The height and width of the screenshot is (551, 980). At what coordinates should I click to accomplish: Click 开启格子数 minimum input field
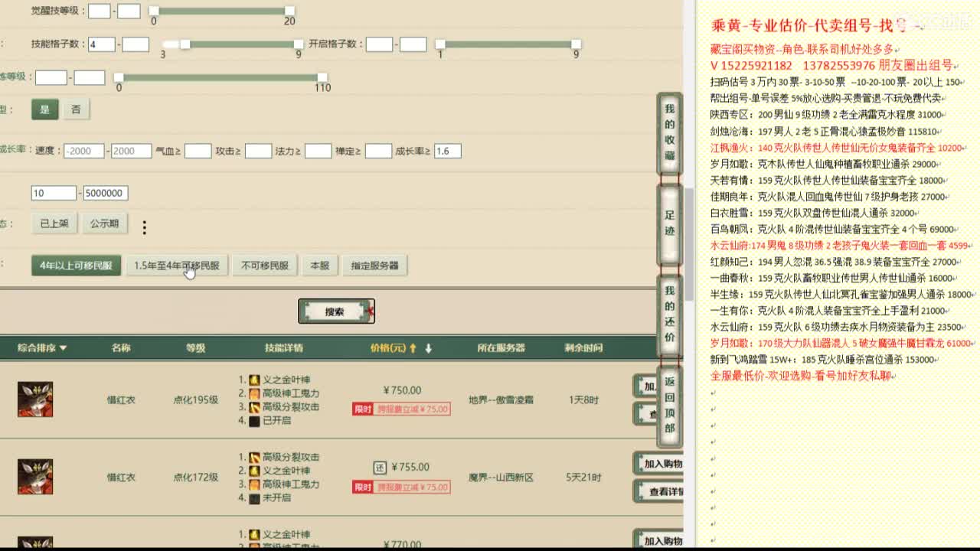click(379, 44)
